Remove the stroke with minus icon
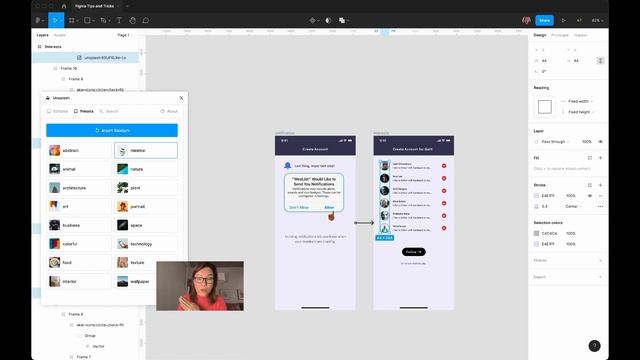 (600, 196)
